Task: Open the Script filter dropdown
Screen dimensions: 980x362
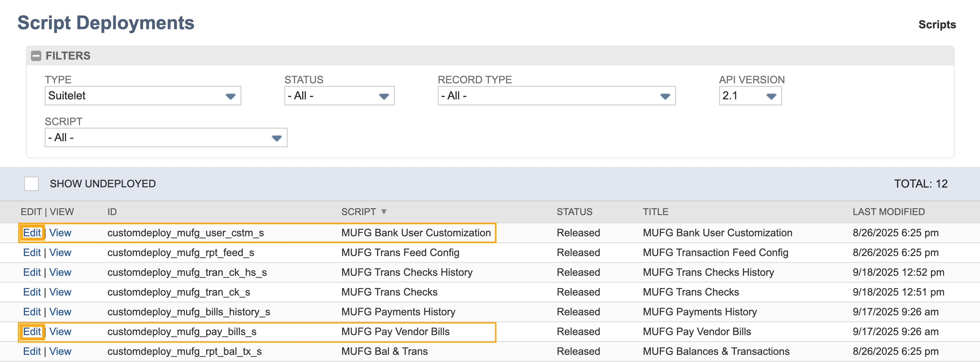Action: click(166, 137)
